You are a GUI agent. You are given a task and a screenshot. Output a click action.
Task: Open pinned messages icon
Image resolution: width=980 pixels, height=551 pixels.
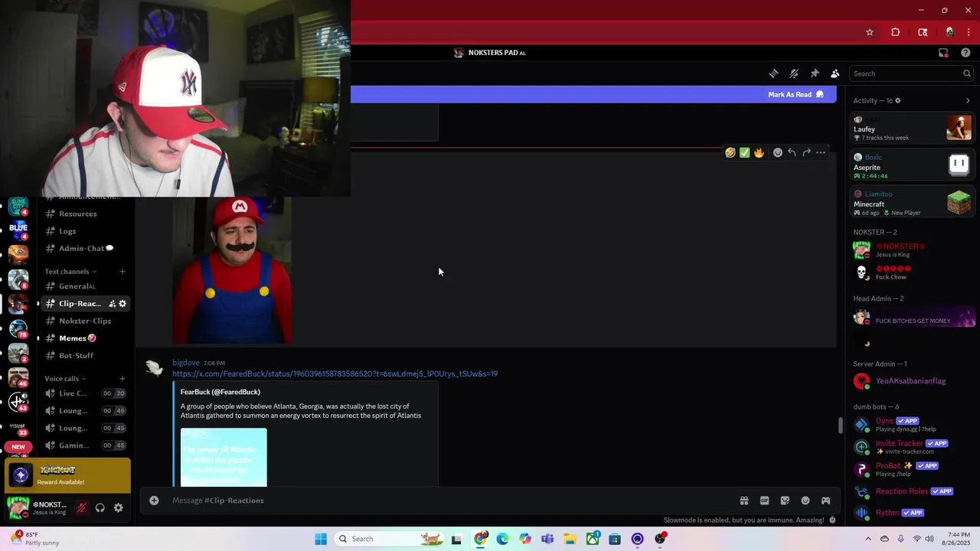[815, 73]
